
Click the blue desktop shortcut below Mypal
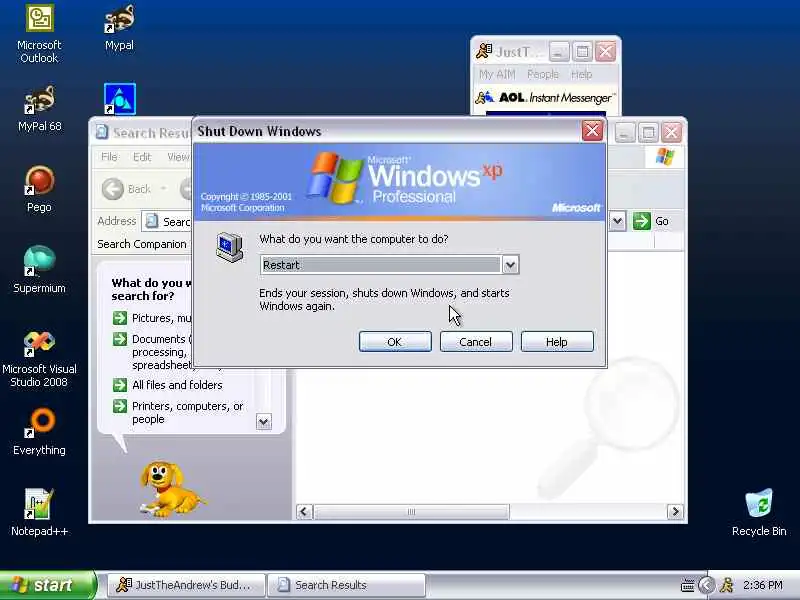click(x=119, y=99)
